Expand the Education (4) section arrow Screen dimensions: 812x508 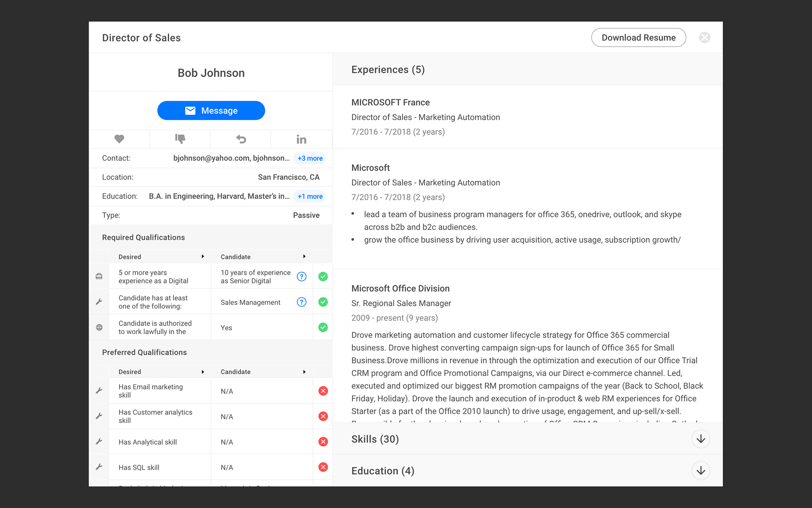click(701, 471)
